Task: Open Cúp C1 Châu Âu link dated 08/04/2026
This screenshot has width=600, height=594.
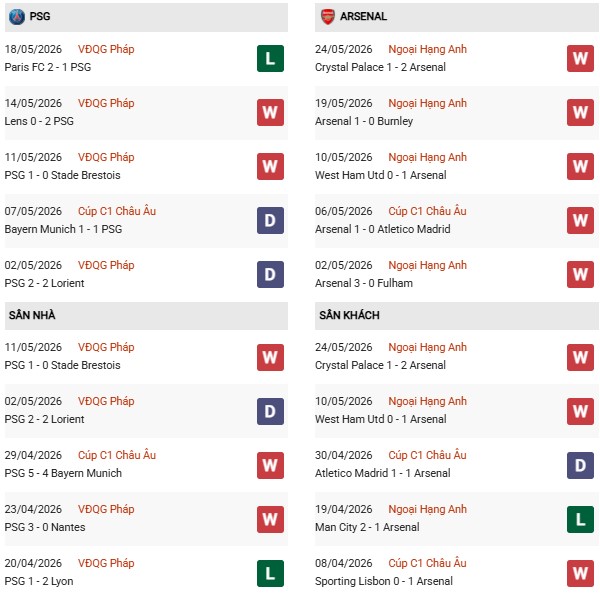Action: click(x=427, y=563)
